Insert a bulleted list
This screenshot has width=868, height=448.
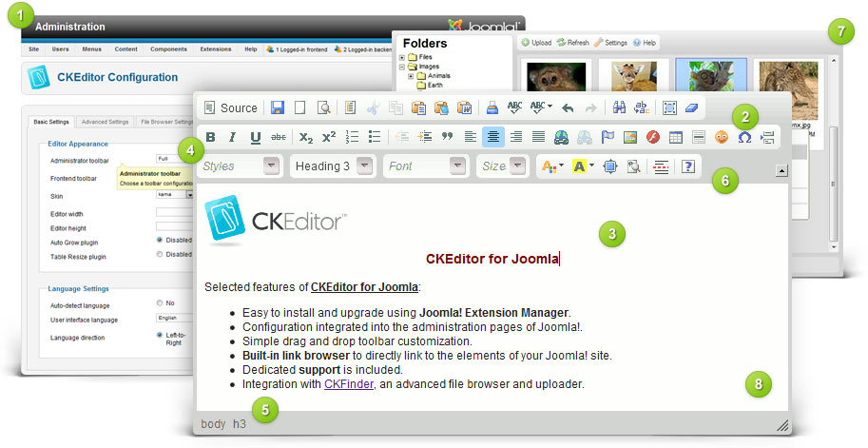(375, 137)
